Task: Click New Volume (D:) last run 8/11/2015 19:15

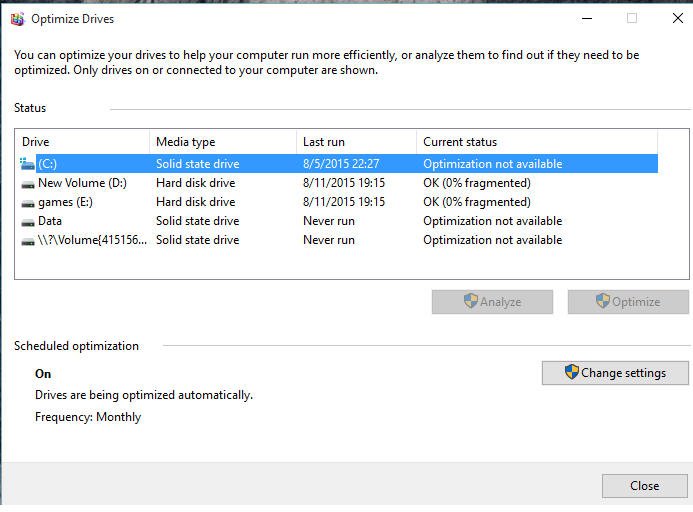Action: tap(344, 183)
